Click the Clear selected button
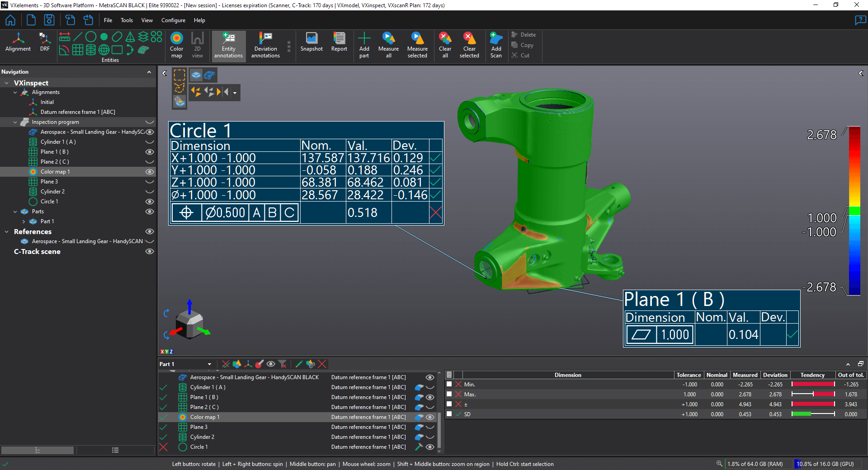 [469, 44]
